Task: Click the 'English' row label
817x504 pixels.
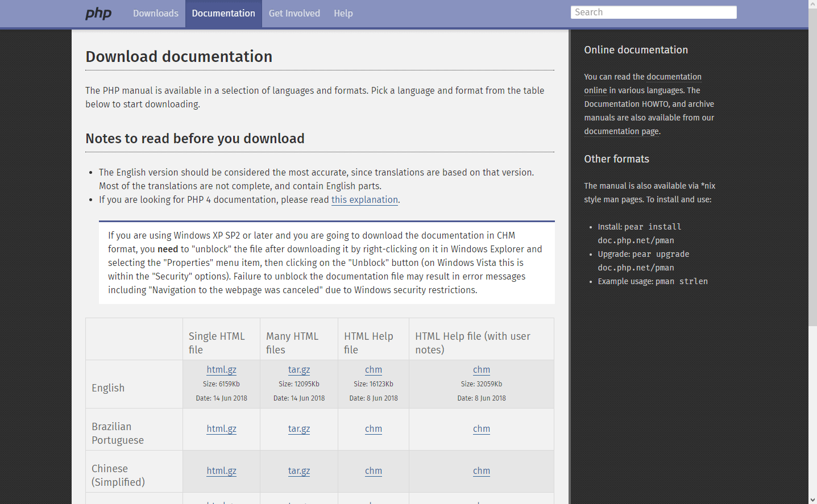Action: click(108, 388)
